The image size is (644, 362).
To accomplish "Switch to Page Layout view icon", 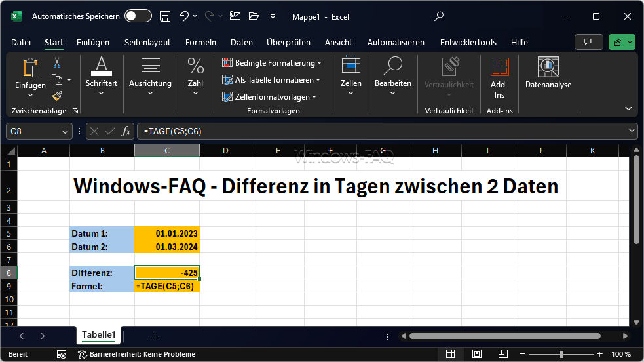I will (477, 353).
